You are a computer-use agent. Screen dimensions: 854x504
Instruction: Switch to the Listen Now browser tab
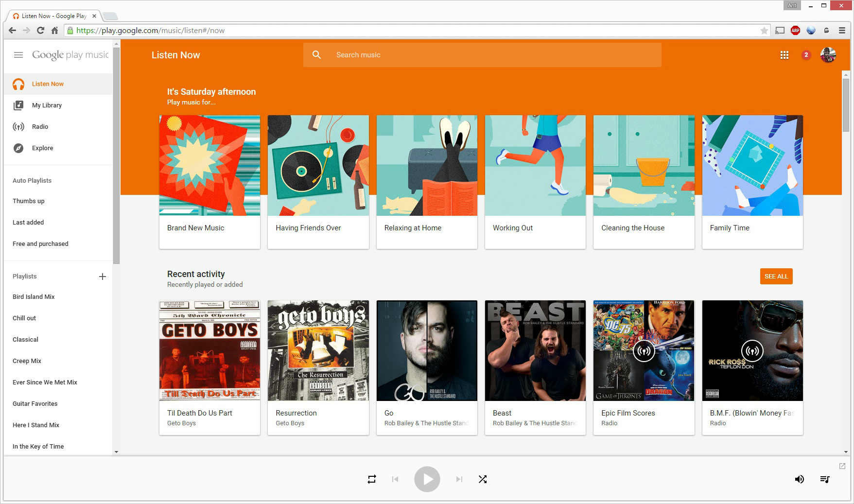coord(51,16)
